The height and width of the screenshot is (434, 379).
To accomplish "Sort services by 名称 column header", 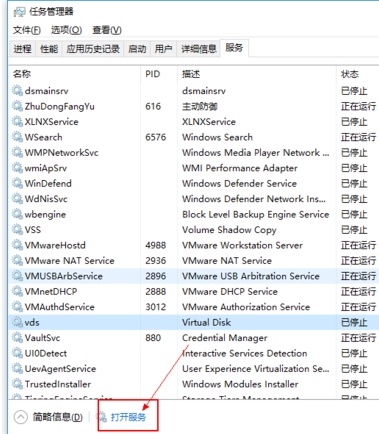I will click(x=75, y=74).
